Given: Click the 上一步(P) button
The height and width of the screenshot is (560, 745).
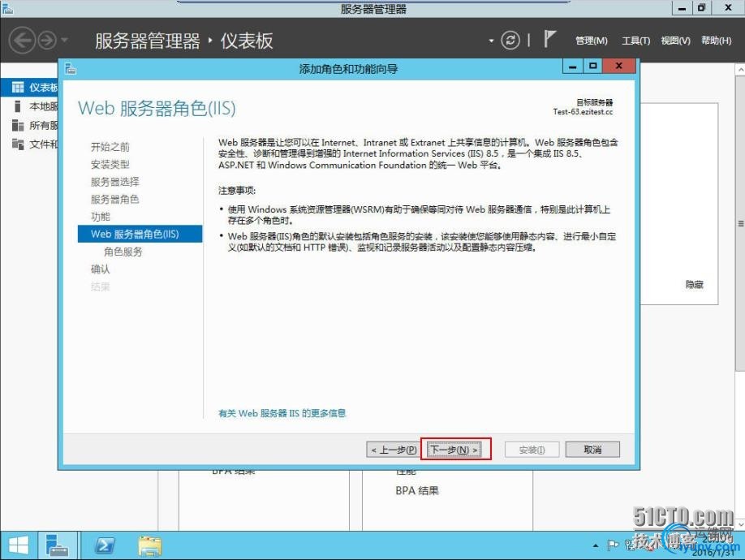Looking at the screenshot, I should point(393,450).
